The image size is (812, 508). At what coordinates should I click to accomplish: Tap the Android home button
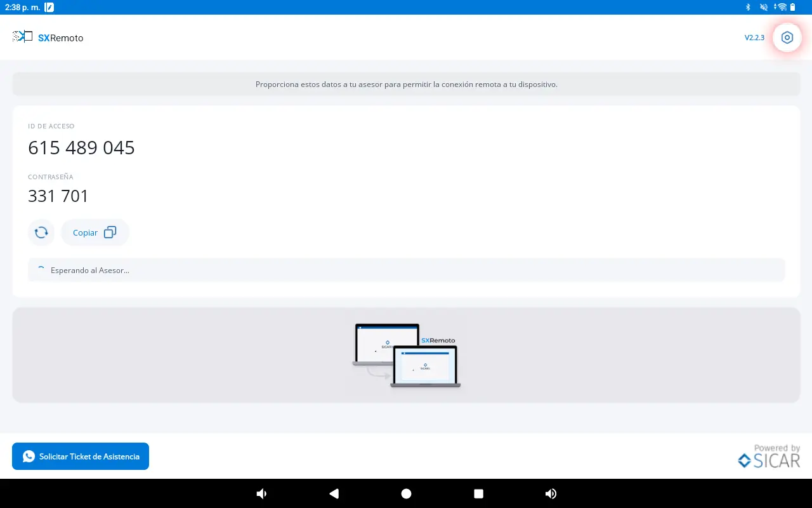pos(406,493)
